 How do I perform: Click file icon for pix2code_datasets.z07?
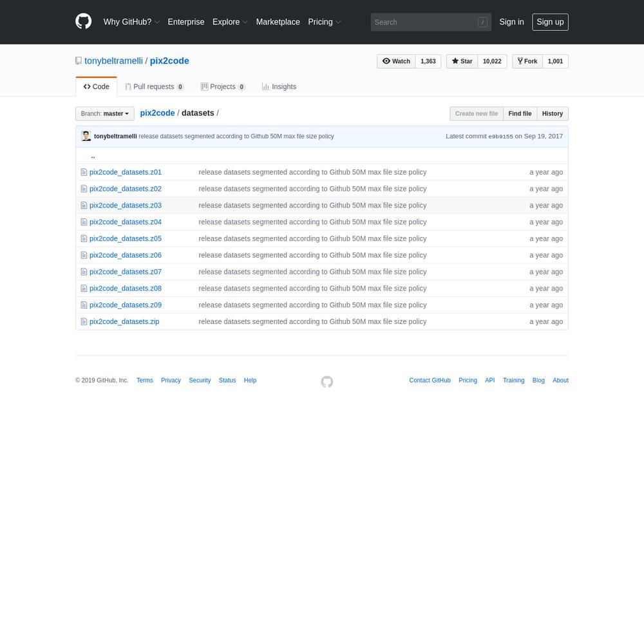(x=84, y=272)
